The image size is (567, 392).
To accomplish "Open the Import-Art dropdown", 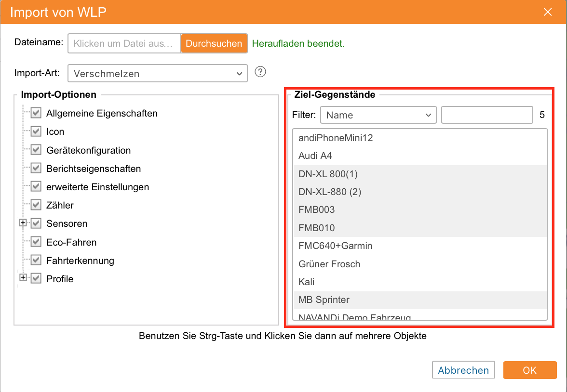I will click(x=158, y=74).
